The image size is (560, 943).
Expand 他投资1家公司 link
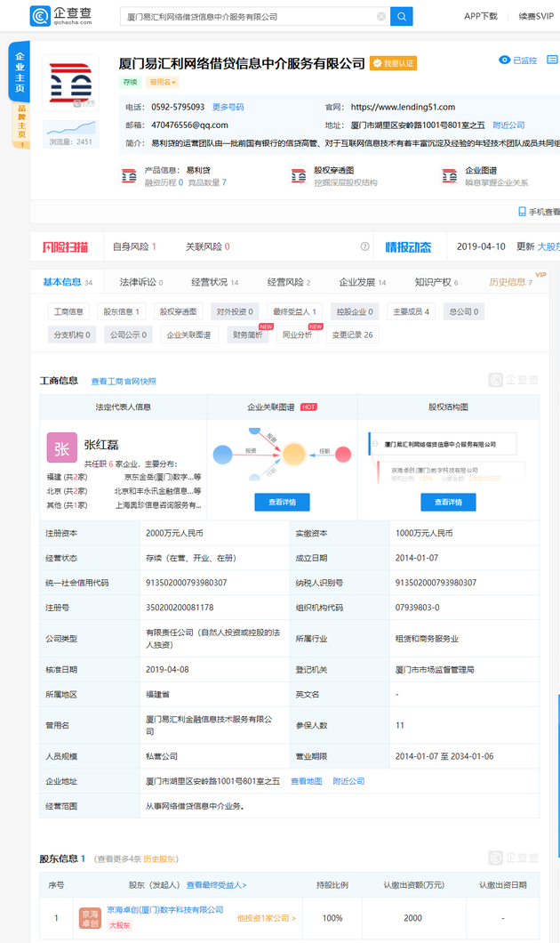[x=266, y=918]
